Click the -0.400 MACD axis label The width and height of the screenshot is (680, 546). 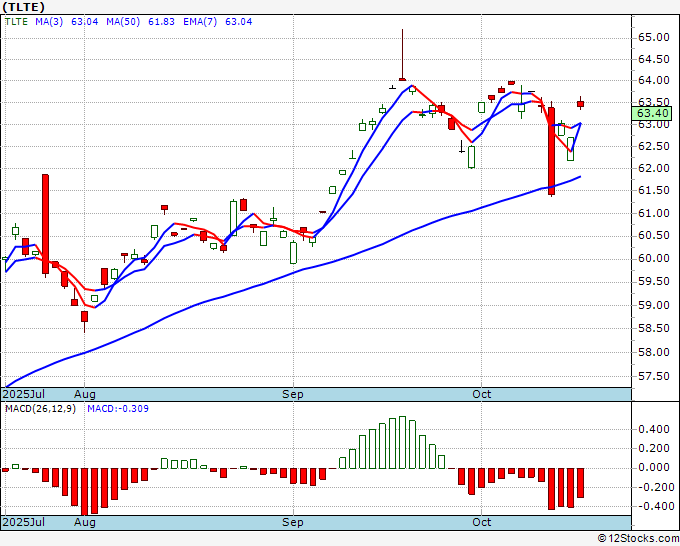coord(654,507)
